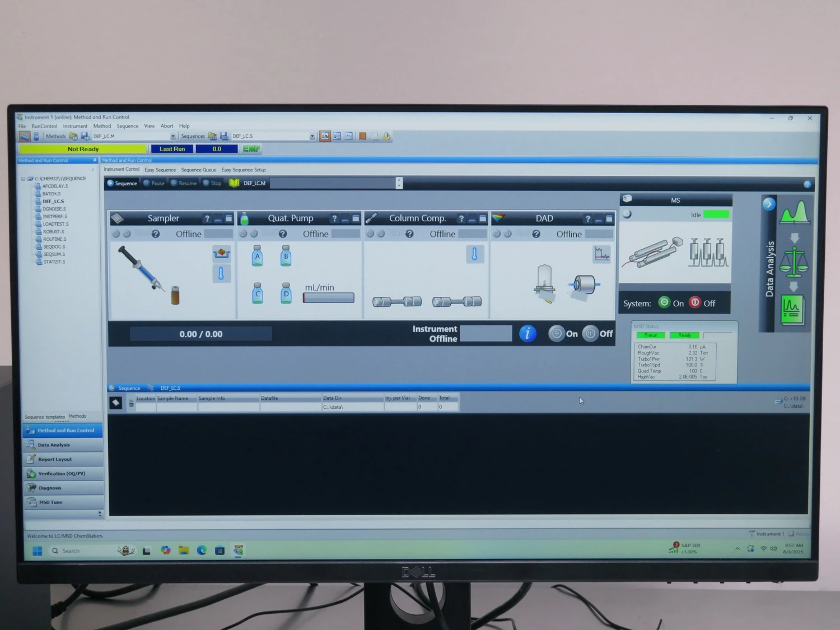Click the Data Analysis balance scale icon
This screenshot has width=840, height=630.
coord(795,262)
